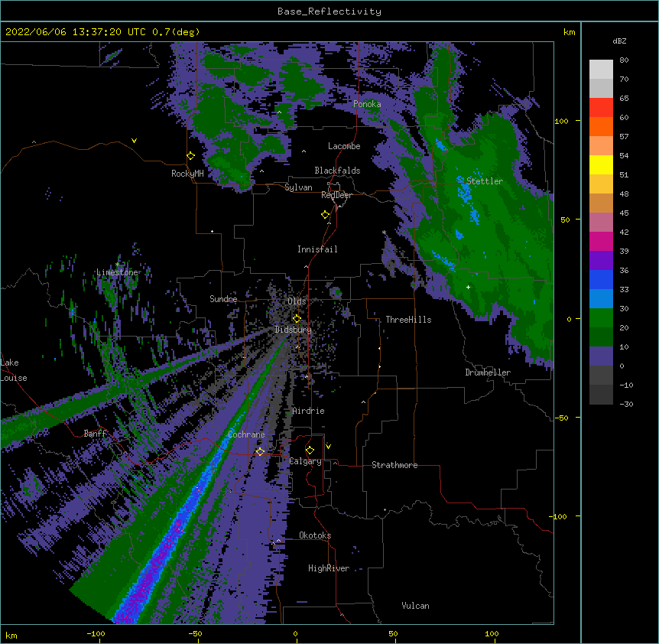Click the Limestone label
659x644 pixels.
tap(117, 272)
